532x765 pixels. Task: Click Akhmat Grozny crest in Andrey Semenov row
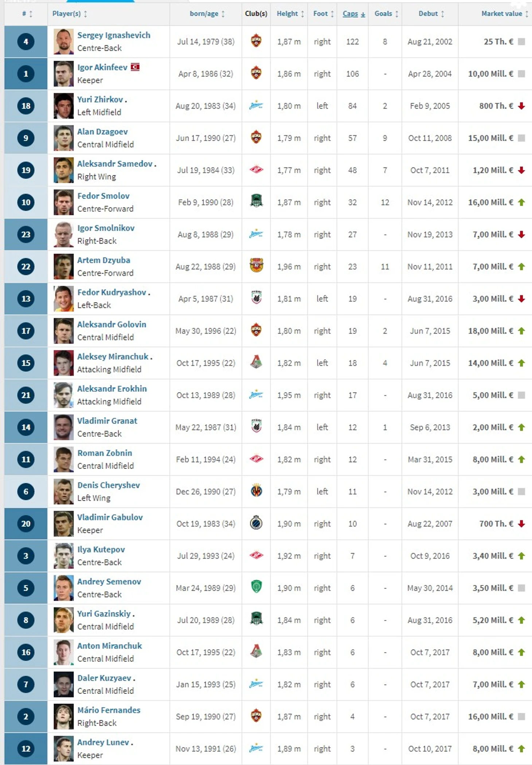256,587
